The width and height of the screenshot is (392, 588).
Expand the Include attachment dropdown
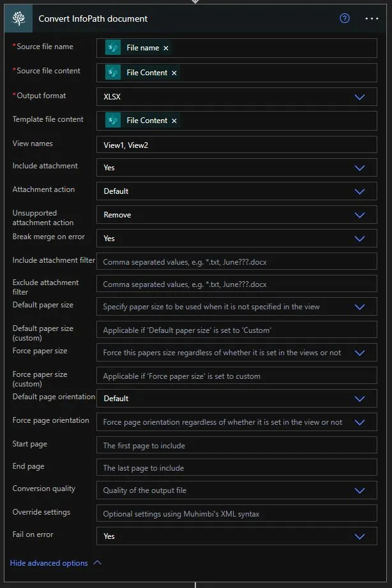[359, 168]
